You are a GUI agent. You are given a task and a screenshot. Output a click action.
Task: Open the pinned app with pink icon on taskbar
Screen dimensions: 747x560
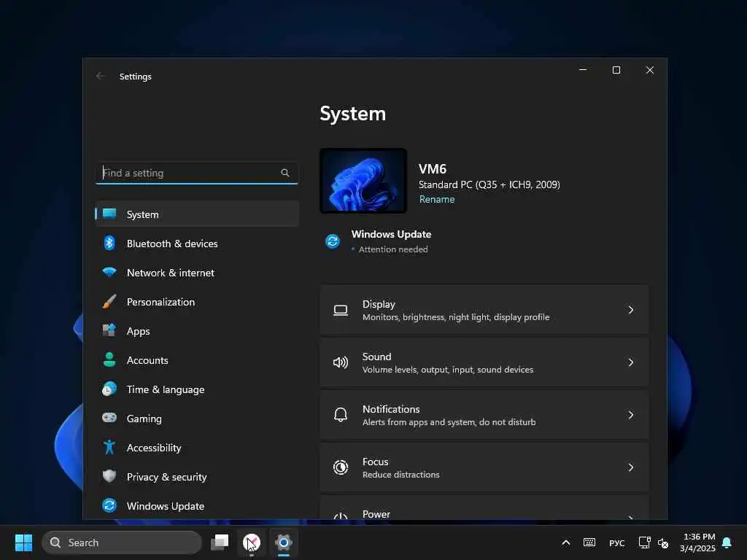pos(252,542)
